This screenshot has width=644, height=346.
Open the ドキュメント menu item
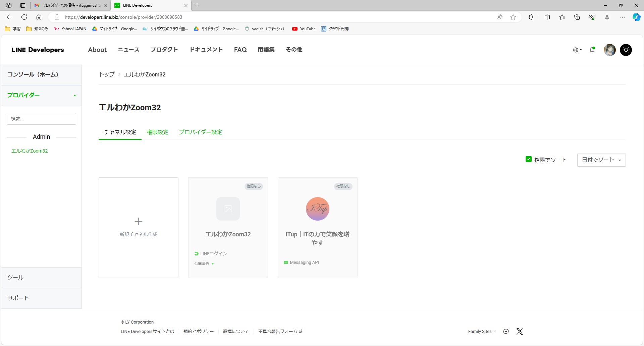click(x=206, y=50)
